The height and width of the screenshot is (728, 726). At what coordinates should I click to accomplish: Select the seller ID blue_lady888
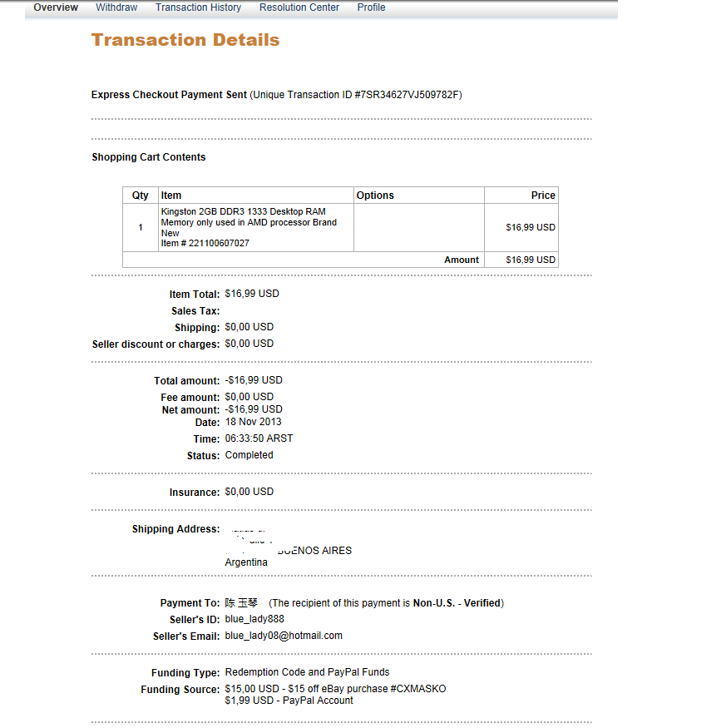[254, 619]
